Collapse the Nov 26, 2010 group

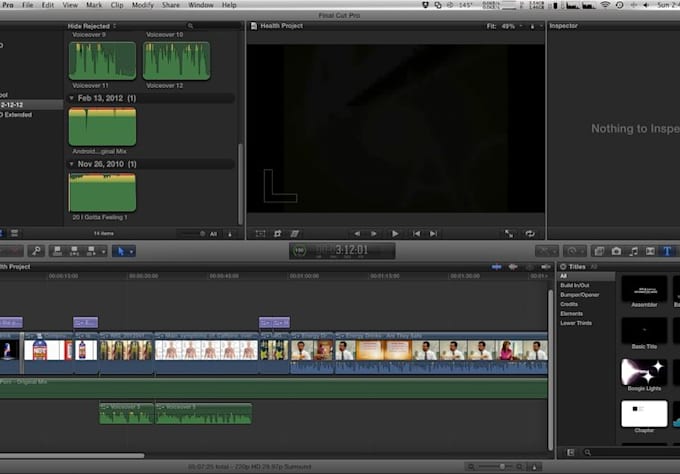[x=72, y=164]
